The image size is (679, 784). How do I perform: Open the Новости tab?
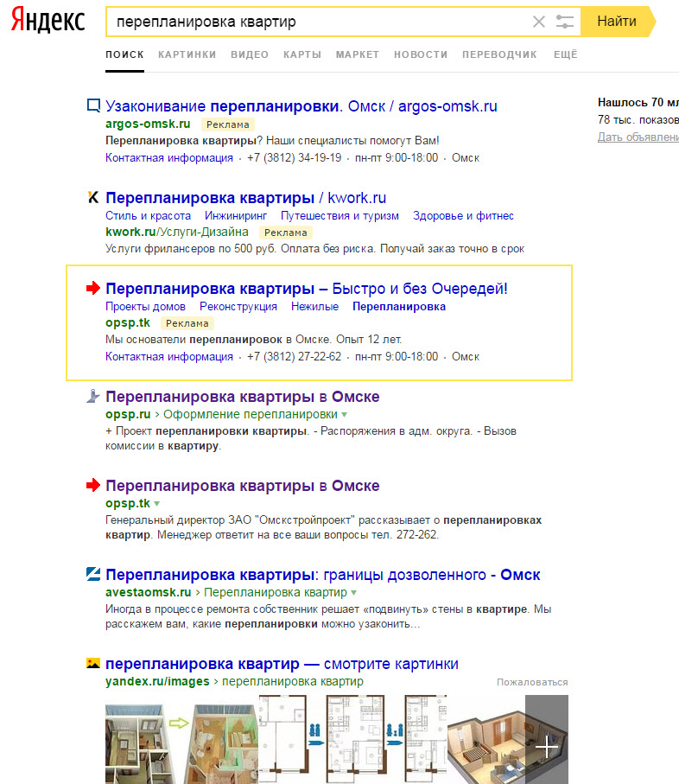pyautogui.click(x=421, y=54)
